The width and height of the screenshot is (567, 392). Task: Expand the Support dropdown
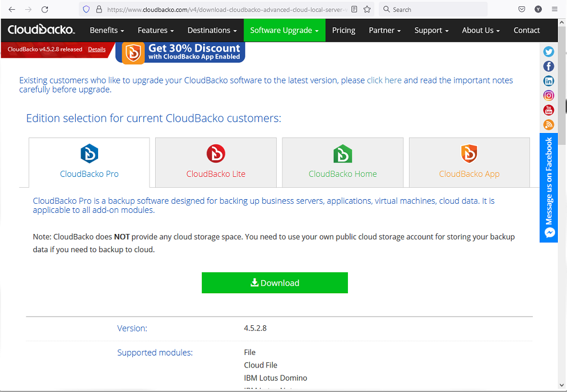coord(431,30)
